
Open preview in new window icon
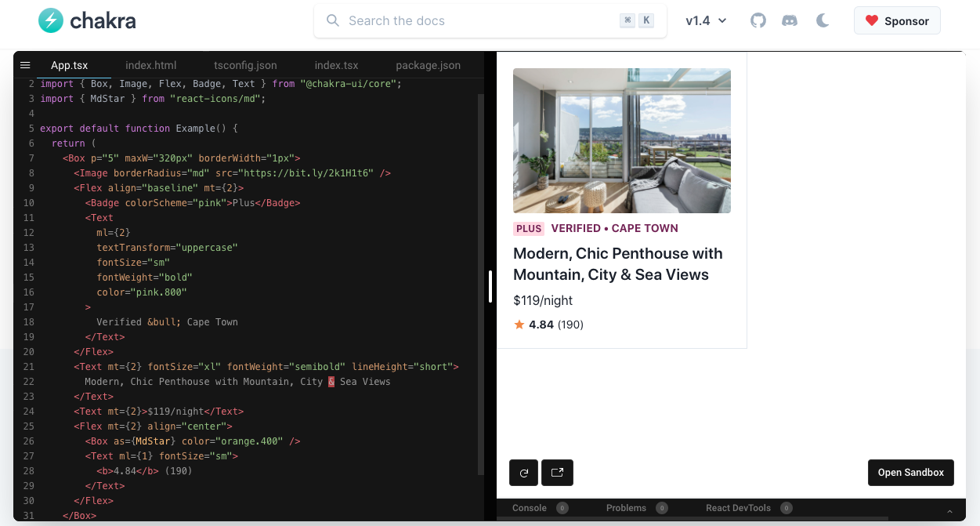(x=558, y=473)
